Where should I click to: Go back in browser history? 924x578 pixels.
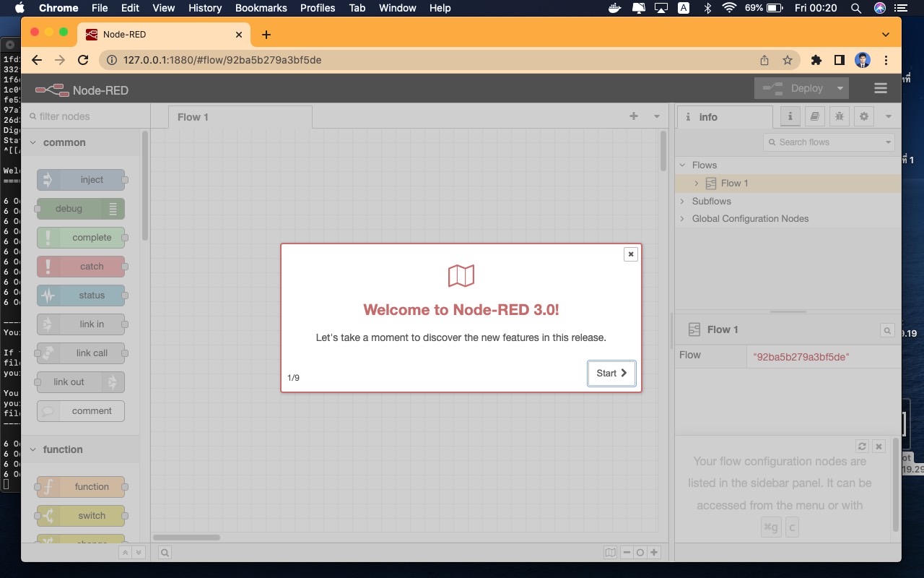[37, 60]
